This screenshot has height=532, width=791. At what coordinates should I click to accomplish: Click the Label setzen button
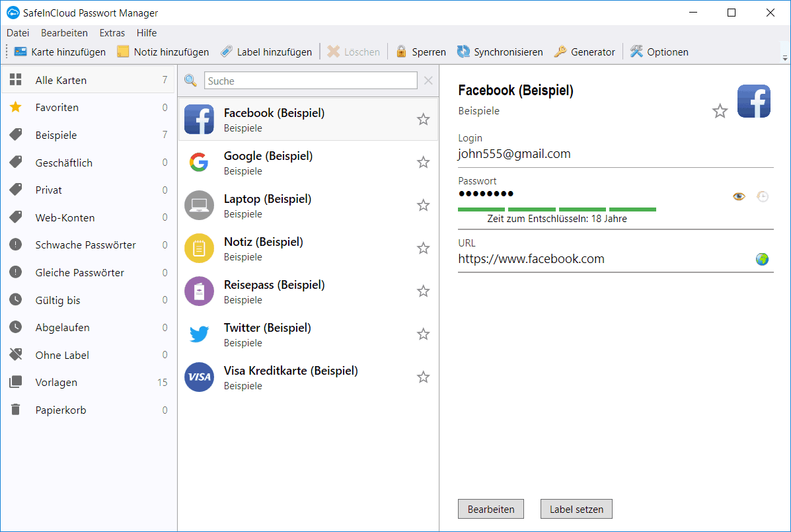(x=577, y=509)
